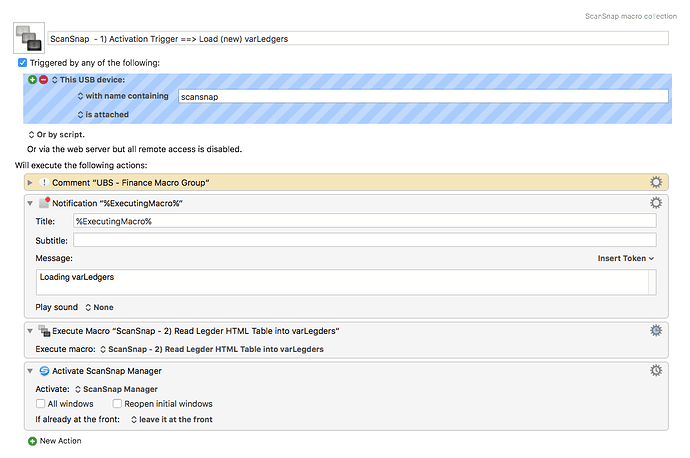690x458 pixels.
Task: Select Notification '%ExecutingMacro%' action title
Action: [x=117, y=203]
